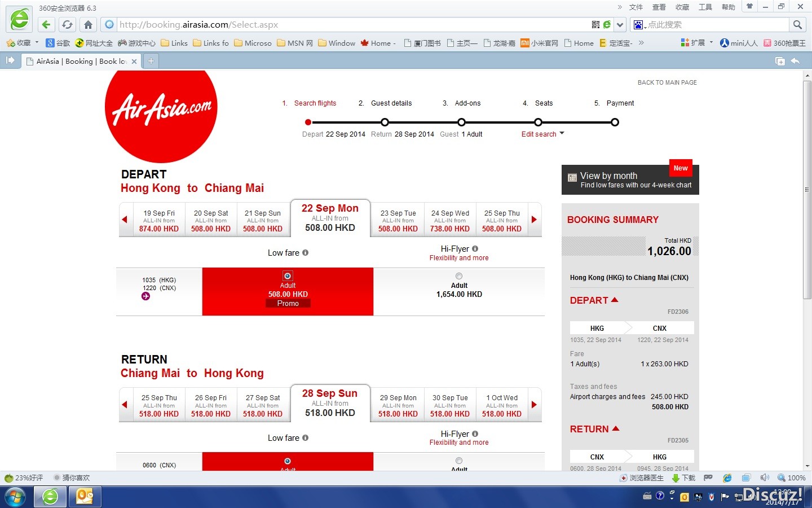The width and height of the screenshot is (812, 508).
Task: Click Flexibility and more link under RETURN
Action: tap(459, 443)
